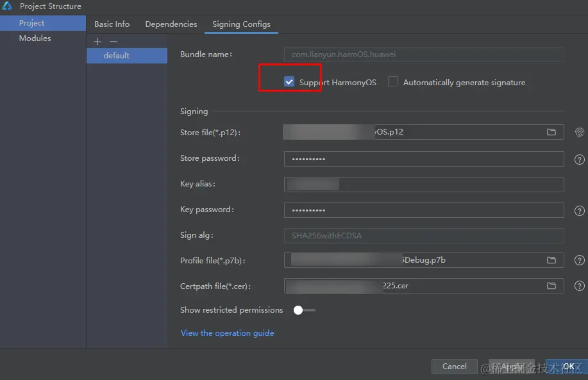
Task: Click the Store file path field
Action: click(x=424, y=132)
